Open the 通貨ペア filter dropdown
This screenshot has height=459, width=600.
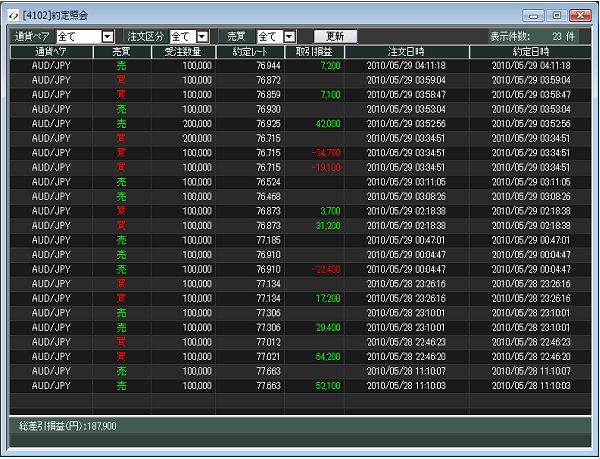107,36
